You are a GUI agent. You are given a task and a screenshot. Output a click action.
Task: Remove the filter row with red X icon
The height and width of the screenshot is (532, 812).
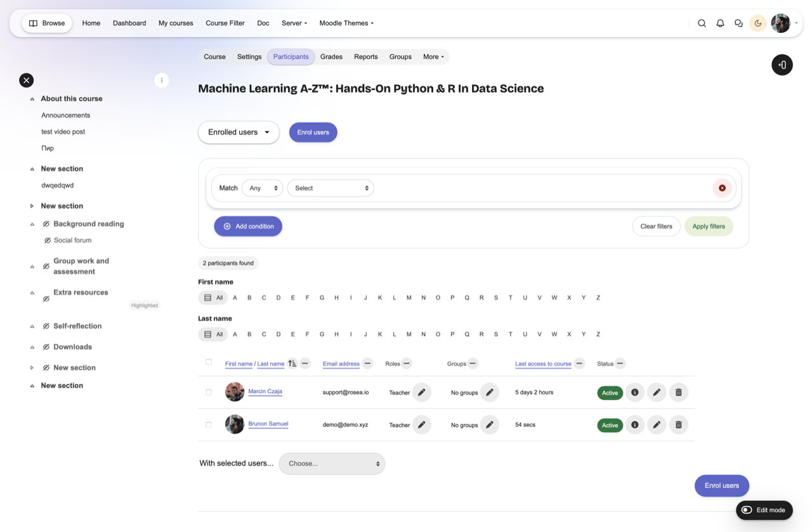pyautogui.click(x=722, y=188)
